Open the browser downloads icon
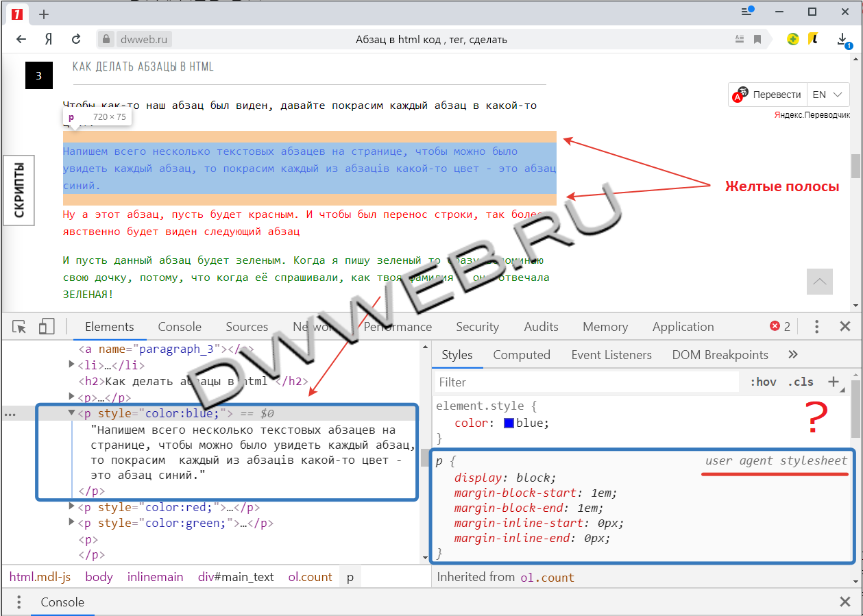Screen dimensions: 863x616 (x=842, y=40)
